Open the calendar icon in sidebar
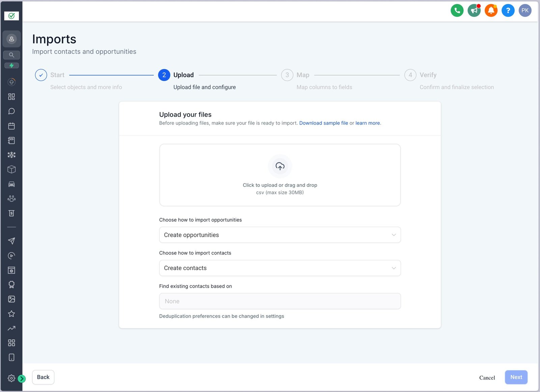This screenshot has height=392, width=540. pos(11,126)
